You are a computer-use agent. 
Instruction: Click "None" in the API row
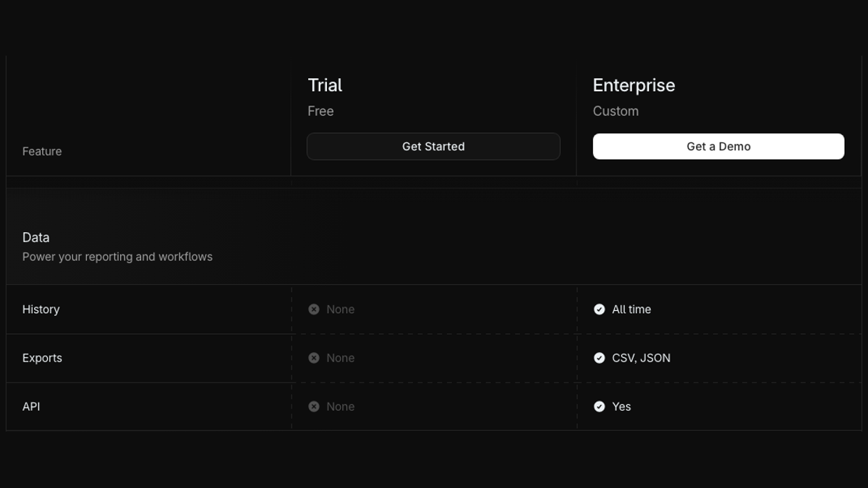tap(340, 407)
